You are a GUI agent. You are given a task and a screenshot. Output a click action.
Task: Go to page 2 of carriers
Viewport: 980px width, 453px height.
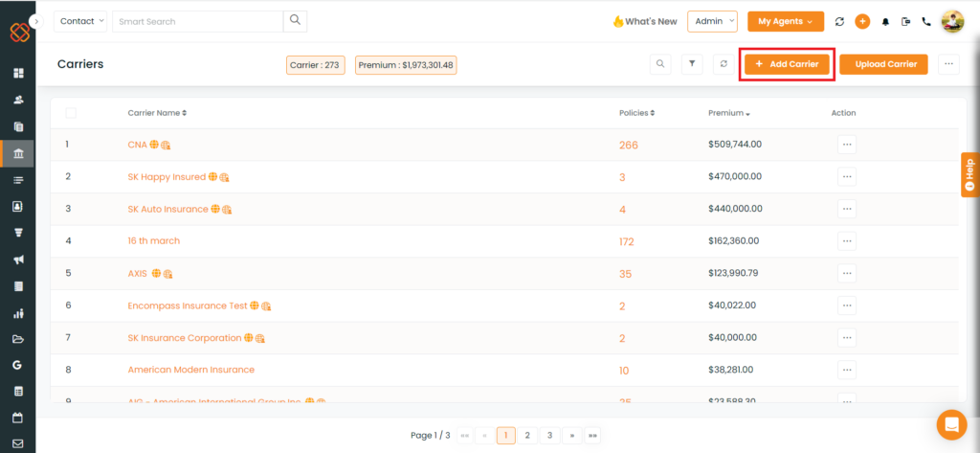click(x=527, y=436)
